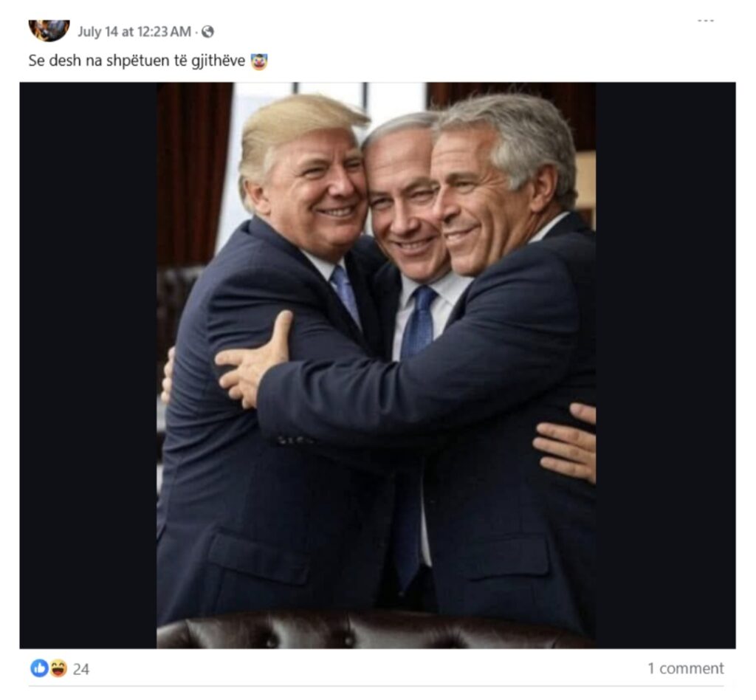Click the number 24 next to reactions
The width and height of the screenshot is (756, 700).
coord(80,669)
